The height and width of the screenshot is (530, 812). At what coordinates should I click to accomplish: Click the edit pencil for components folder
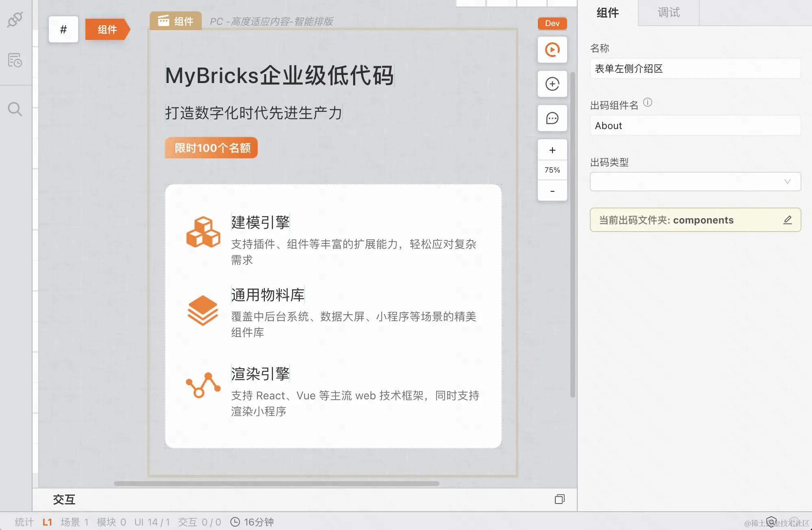pyautogui.click(x=787, y=220)
